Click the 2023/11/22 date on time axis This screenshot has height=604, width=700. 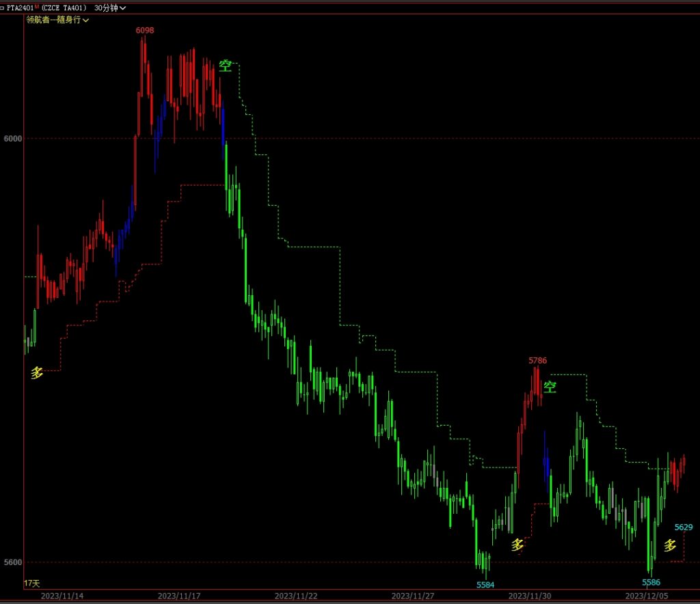pos(296,596)
